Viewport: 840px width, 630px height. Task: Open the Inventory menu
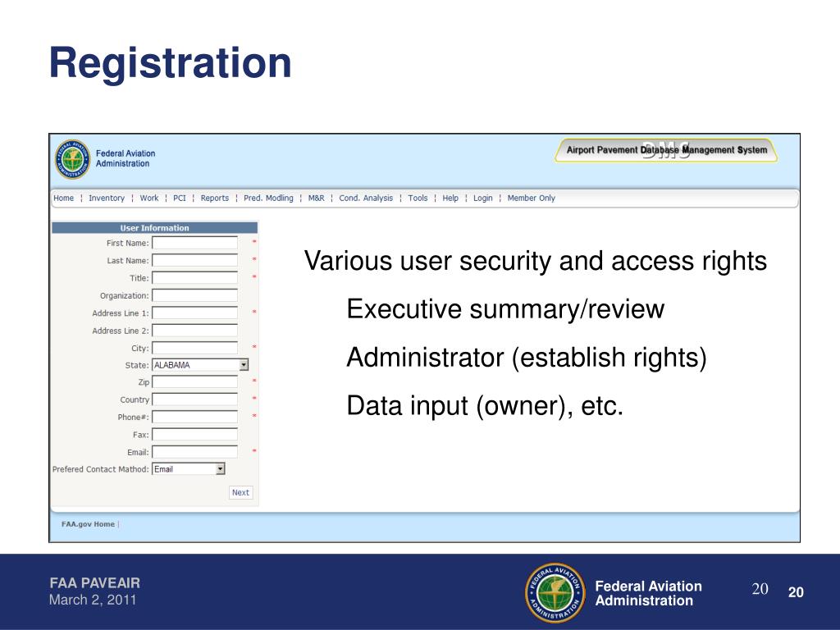coord(107,199)
